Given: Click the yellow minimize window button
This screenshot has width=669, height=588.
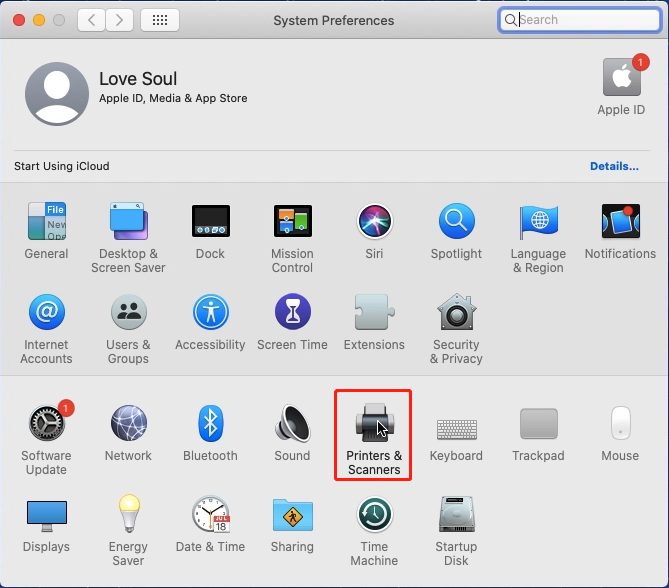Looking at the screenshot, I should coord(39,20).
